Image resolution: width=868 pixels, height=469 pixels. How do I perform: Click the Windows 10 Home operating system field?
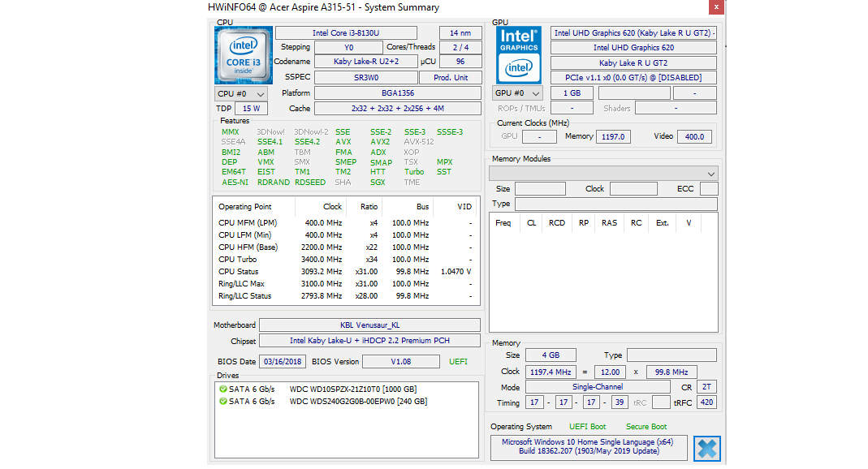coord(589,446)
